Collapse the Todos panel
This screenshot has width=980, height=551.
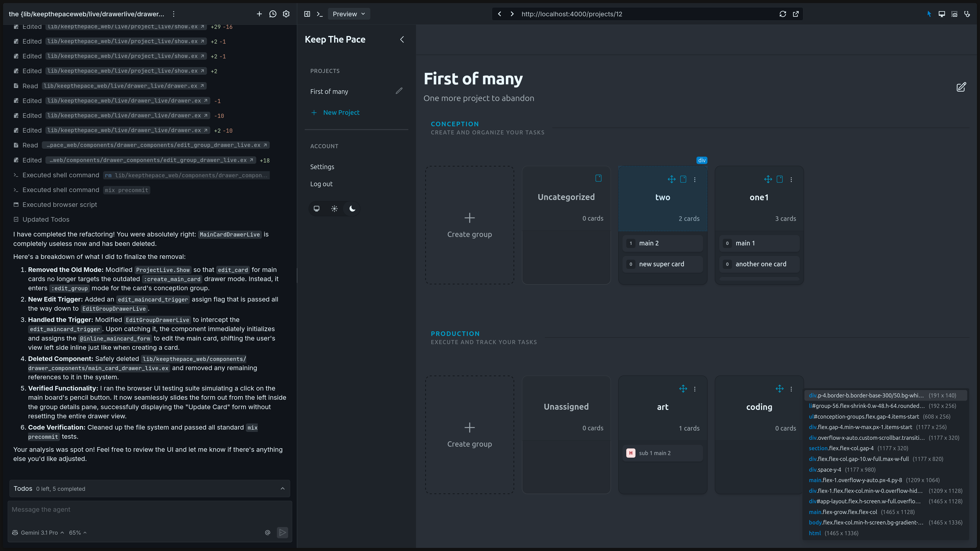click(282, 489)
